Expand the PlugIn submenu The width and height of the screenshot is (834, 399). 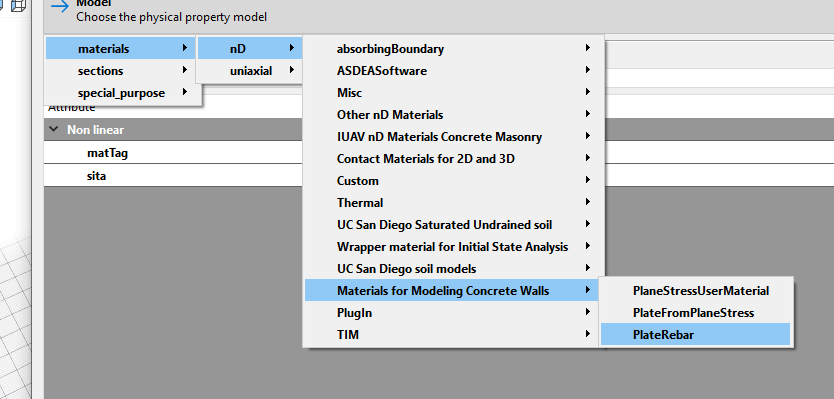coord(453,313)
